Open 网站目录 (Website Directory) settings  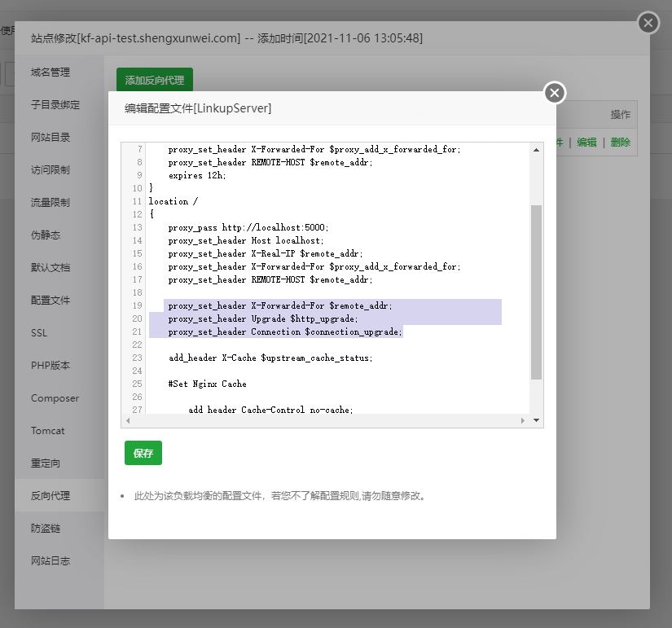pyautogui.click(x=49, y=137)
